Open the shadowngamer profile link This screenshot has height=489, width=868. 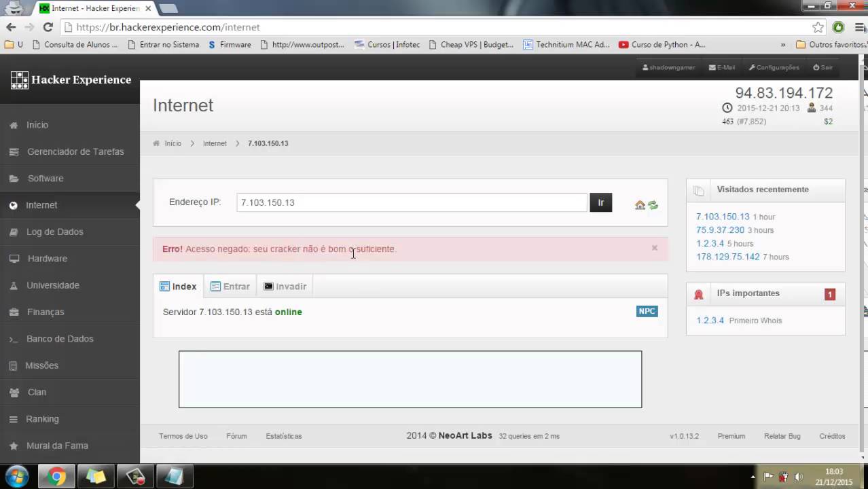668,67
